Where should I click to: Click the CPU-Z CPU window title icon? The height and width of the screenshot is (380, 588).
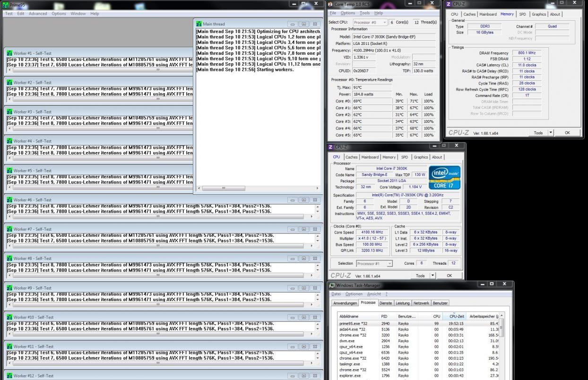[x=330, y=147]
